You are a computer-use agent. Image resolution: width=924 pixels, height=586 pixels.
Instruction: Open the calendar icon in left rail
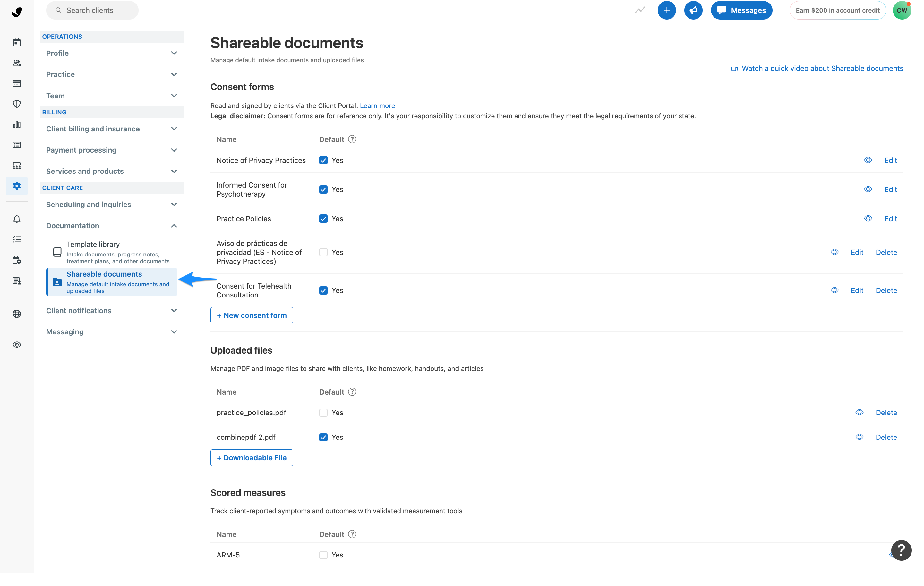point(16,42)
